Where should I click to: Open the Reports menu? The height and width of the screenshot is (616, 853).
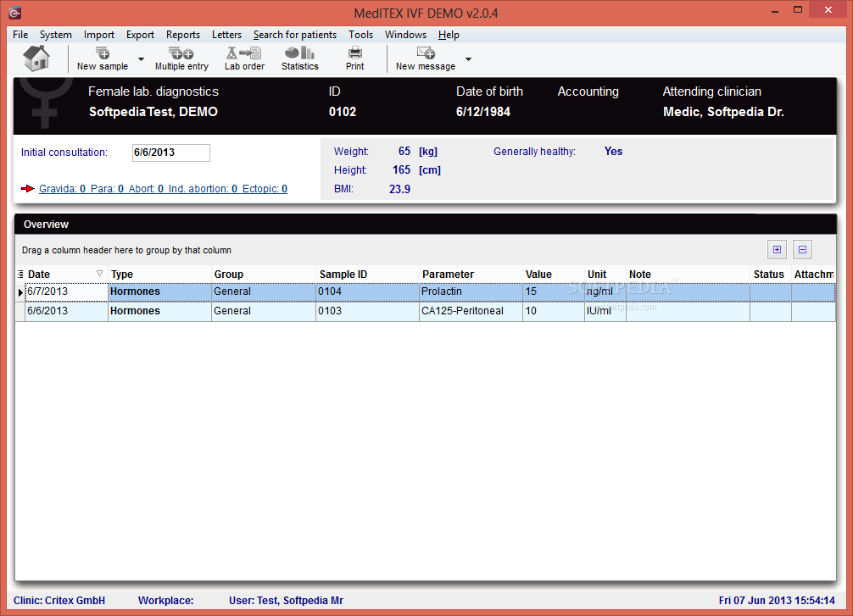183,34
